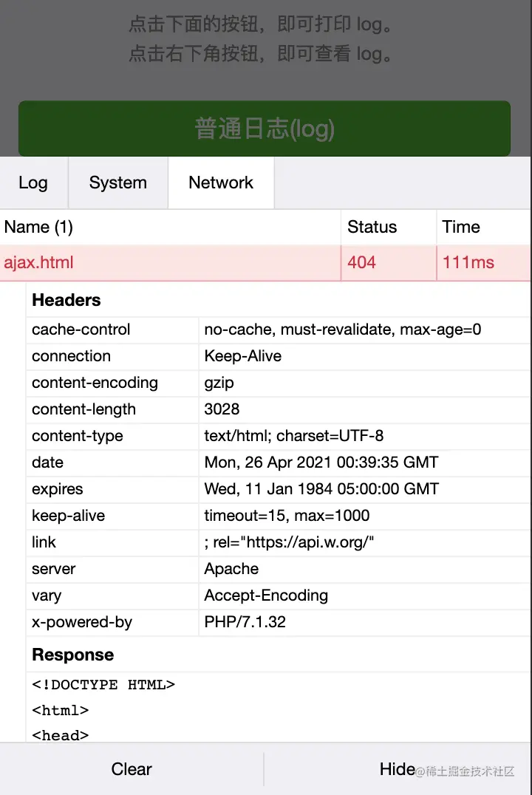Click the <!DOCTYPE HTML> response line

103,685
